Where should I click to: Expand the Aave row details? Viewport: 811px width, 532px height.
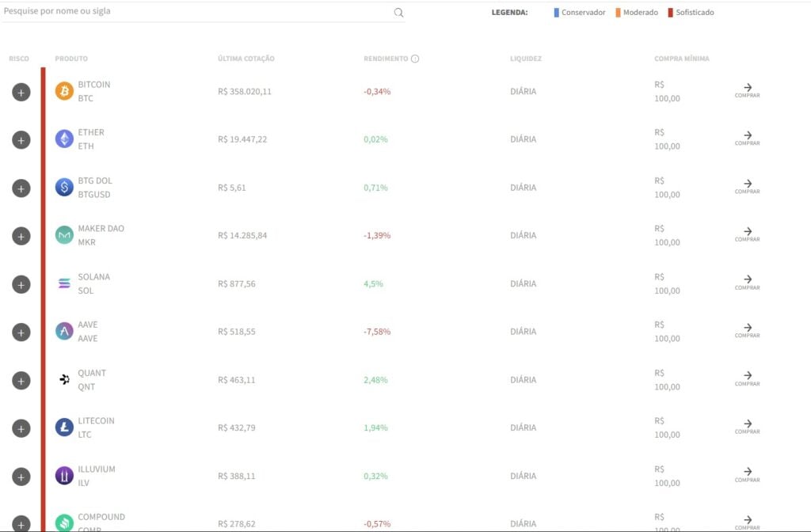tap(21, 332)
